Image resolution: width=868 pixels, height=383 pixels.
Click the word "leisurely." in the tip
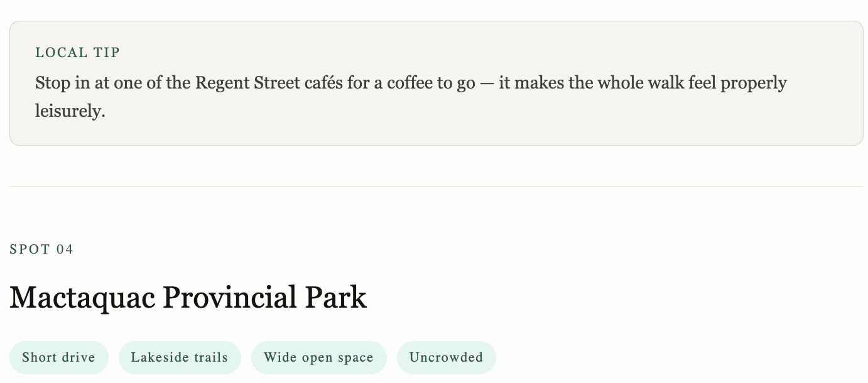[x=70, y=112]
